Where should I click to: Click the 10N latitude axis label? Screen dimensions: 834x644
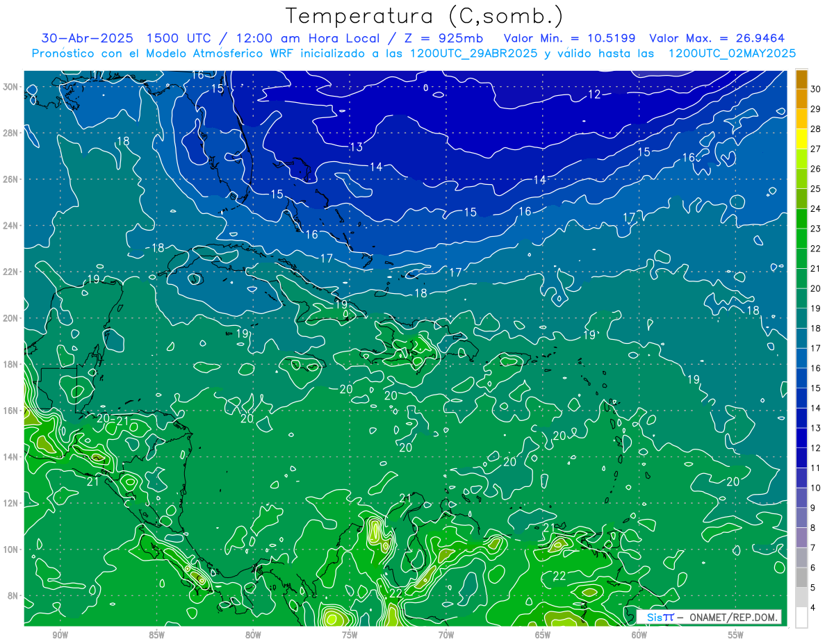(12, 550)
